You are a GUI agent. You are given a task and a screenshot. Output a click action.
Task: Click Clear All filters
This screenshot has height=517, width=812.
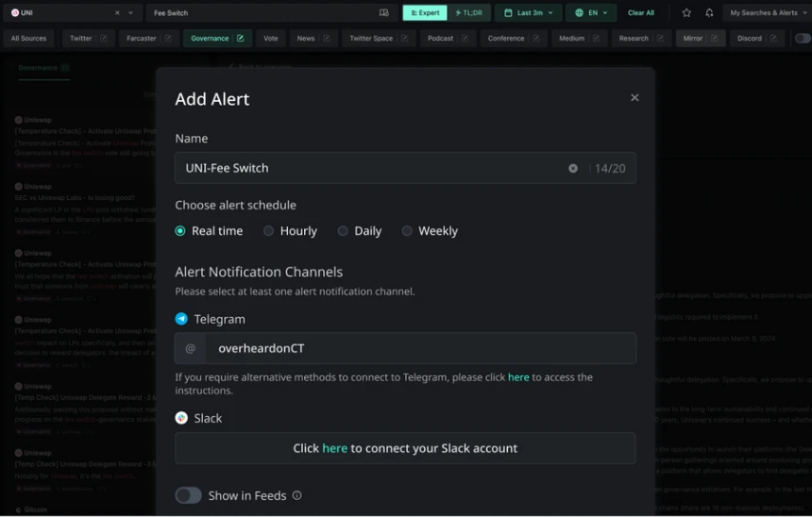click(640, 13)
